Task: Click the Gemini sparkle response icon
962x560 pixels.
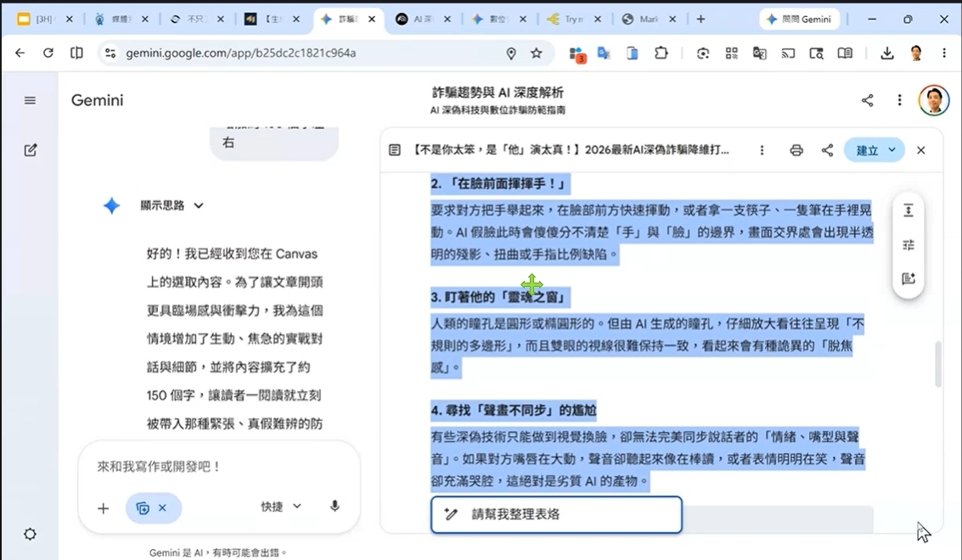Action: 112,205
